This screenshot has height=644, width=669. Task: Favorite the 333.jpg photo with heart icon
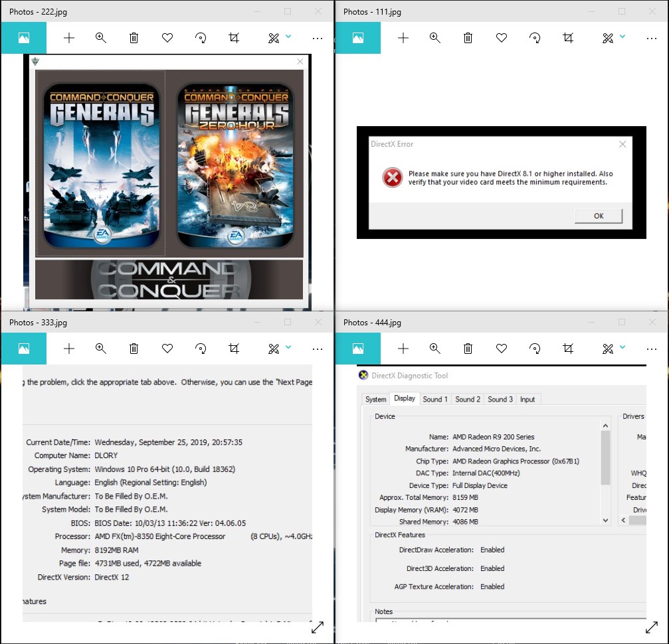[167, 349]
